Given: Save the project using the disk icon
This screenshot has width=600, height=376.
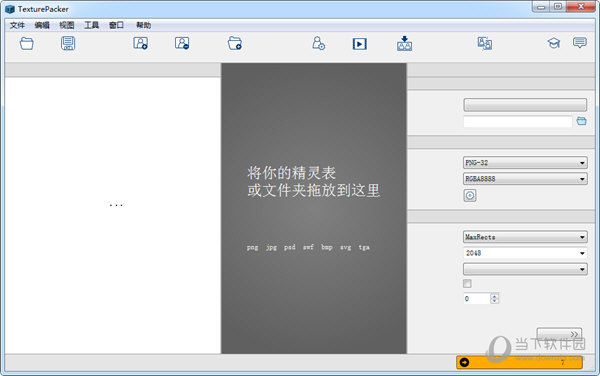Looking at the screenshot, I should 68,43.
